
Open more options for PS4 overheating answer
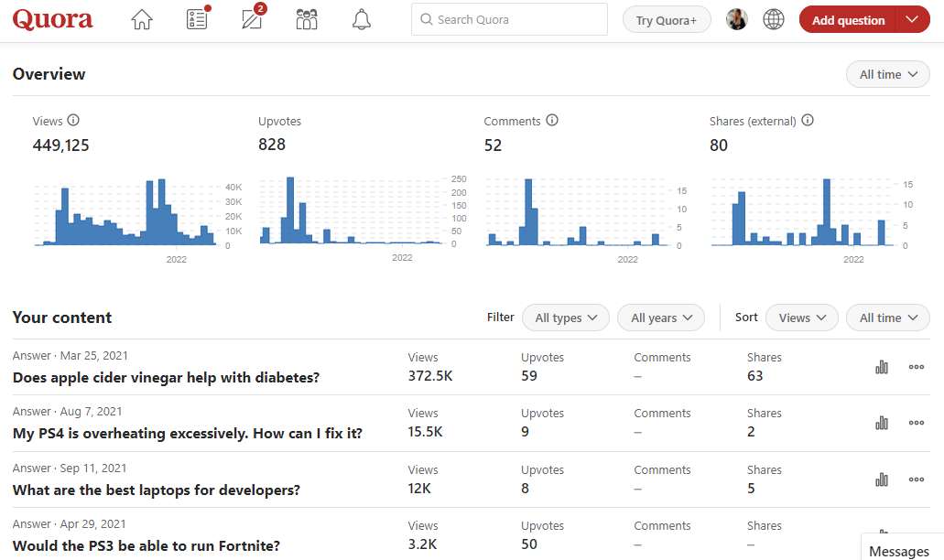pos(916,423)
